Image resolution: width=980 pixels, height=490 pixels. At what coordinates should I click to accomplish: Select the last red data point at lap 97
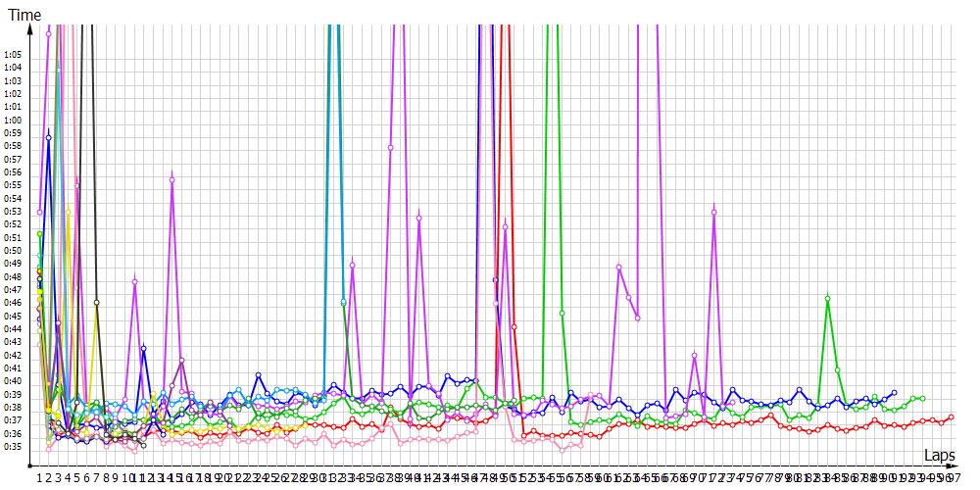[952, 417]
